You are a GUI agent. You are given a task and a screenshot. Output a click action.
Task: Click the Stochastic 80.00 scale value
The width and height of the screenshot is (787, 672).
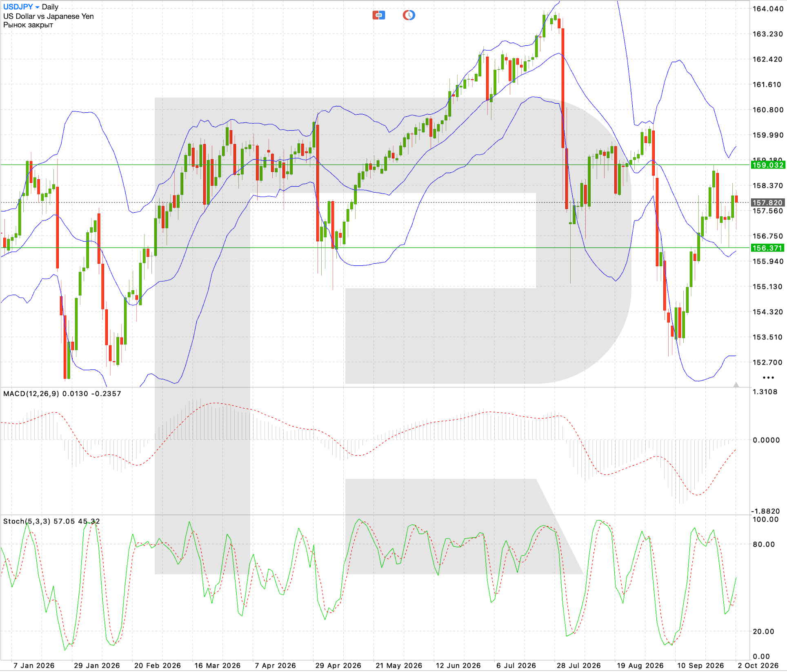764,544
